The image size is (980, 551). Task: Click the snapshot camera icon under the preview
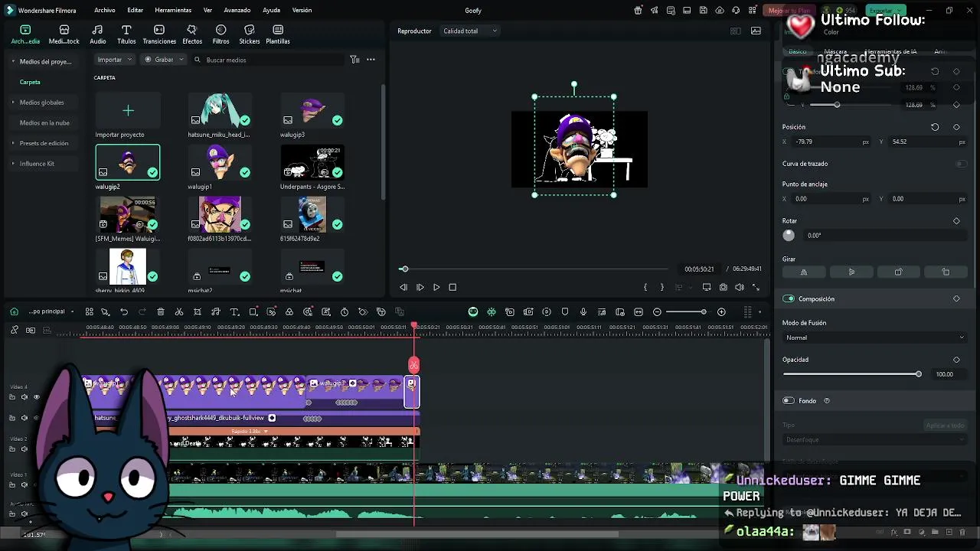click(723, 287)
